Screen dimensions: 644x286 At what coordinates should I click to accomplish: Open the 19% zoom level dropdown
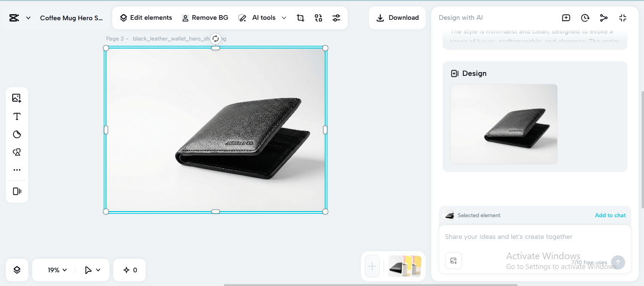57,270
